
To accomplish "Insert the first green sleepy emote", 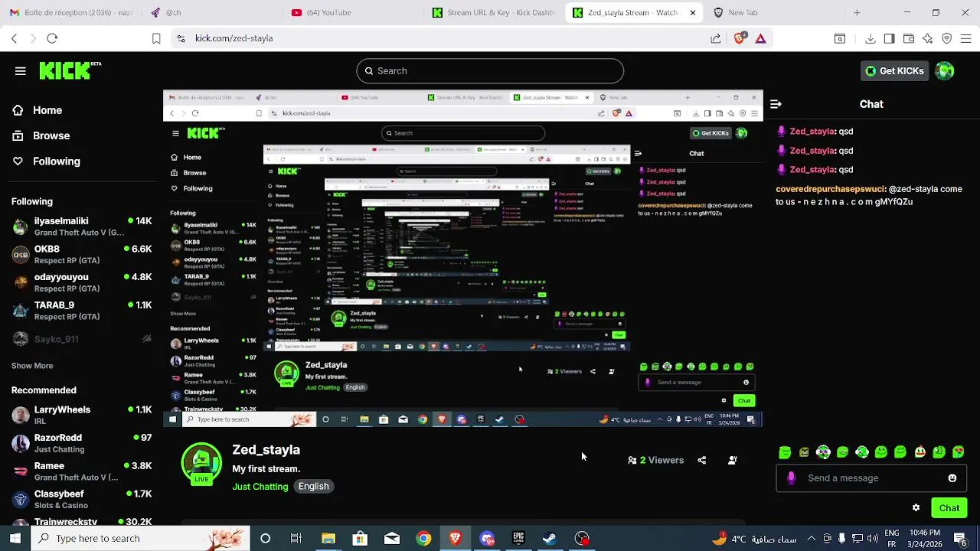I will pos(785,452).
